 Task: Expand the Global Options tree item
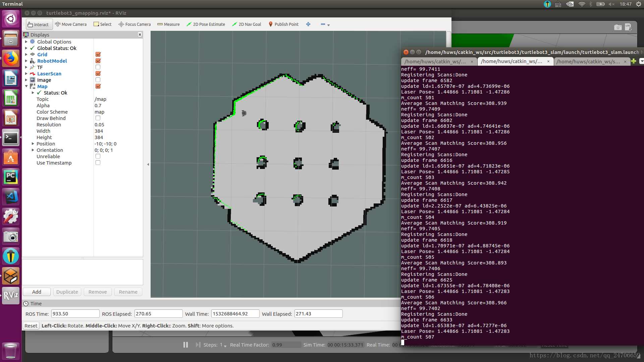[x=26, y=42]
